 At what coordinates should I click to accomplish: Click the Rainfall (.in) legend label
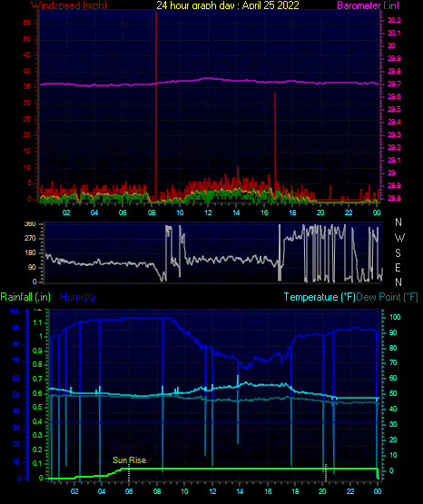click(x=25, y=297)
